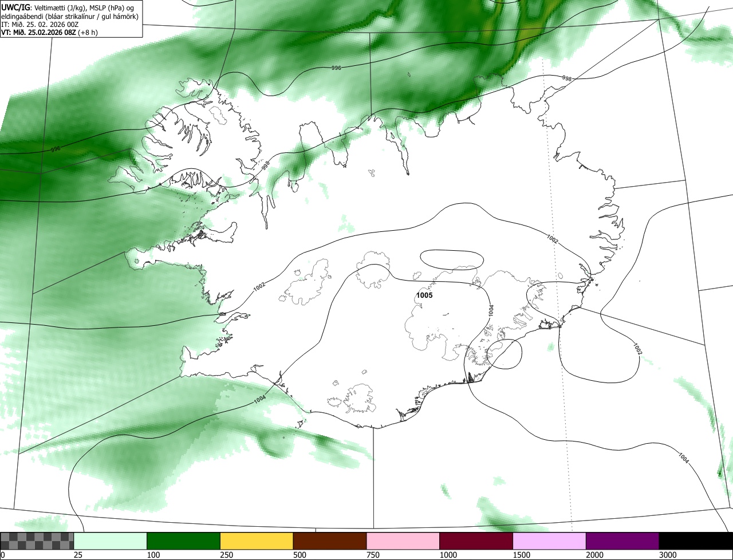Pick the yellow 250–500 legend swatch
The width and height of the screenshot is (733, 560).
click(257, 541)
